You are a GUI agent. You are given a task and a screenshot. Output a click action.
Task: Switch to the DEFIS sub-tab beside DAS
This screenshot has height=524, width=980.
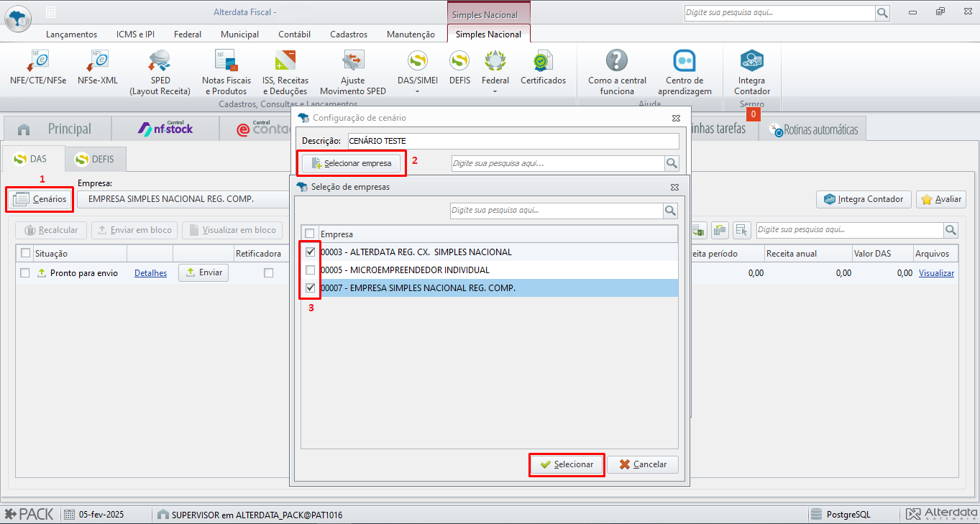tap(95, 159)
